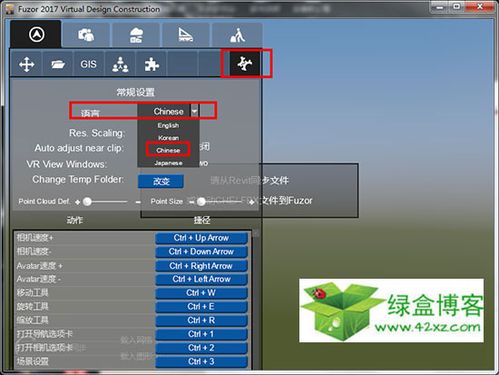Viewport: 499px width, 375px height.
Task: Click the Avatar速度 - row label
Action: [39, 279]
